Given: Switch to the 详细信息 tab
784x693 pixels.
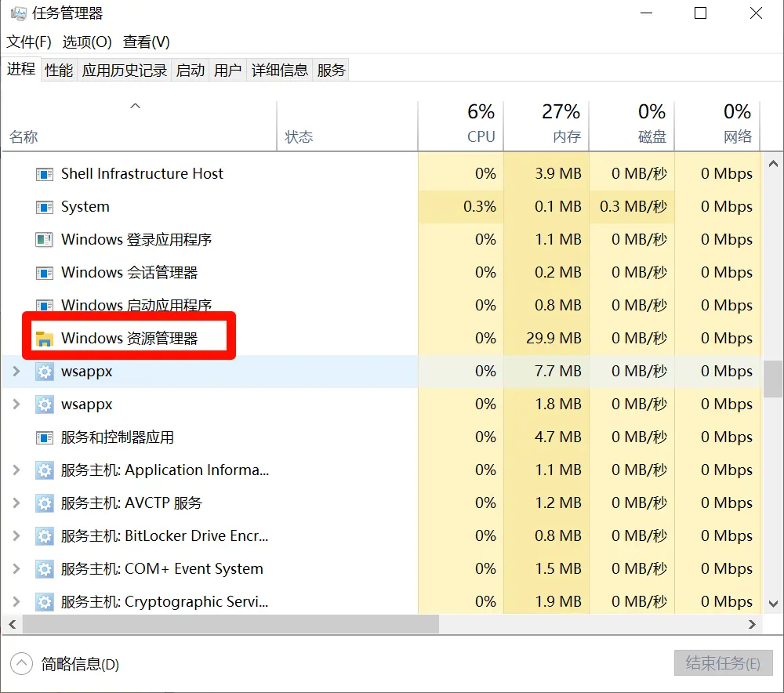Looking at the screenshot, I should (x=280, y=70).
